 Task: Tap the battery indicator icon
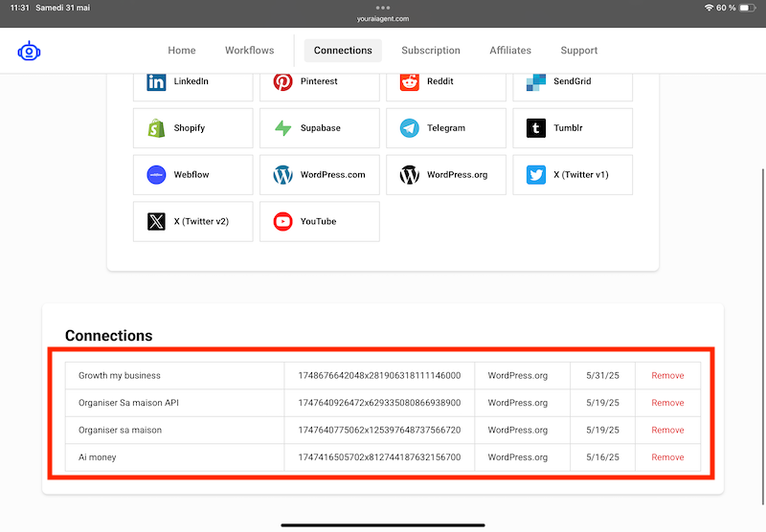click(748, 8)
